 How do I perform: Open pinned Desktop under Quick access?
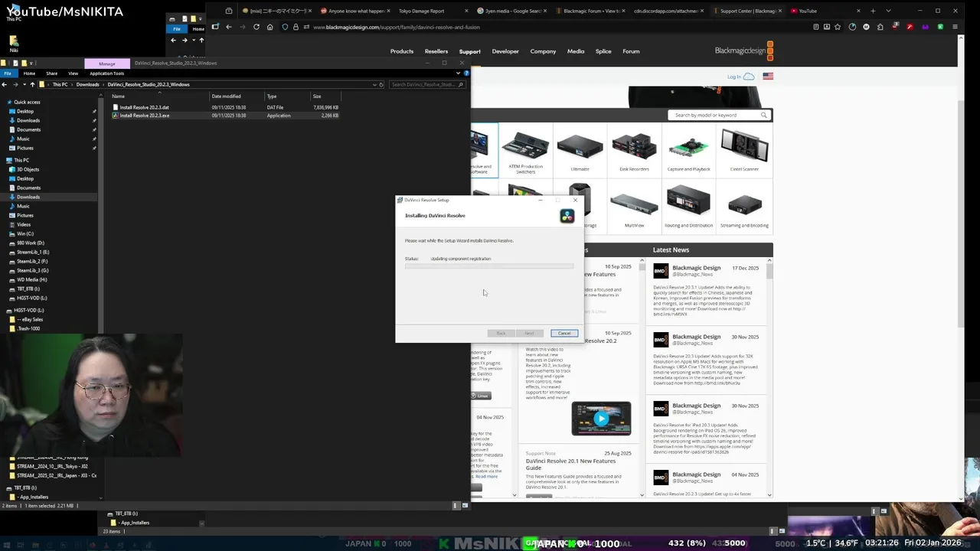[25, 111]
